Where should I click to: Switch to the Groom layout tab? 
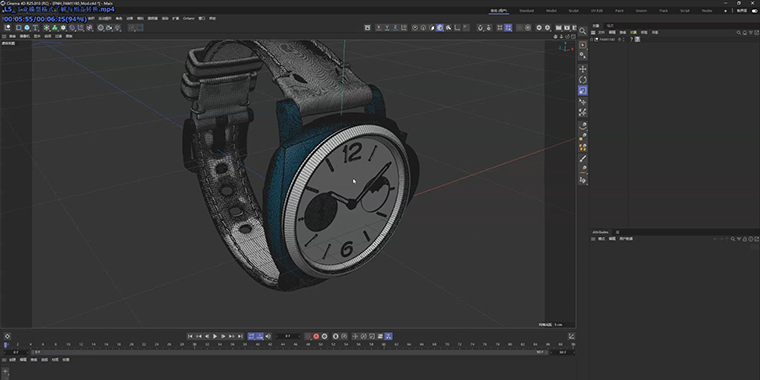click(x=641, y=10)
